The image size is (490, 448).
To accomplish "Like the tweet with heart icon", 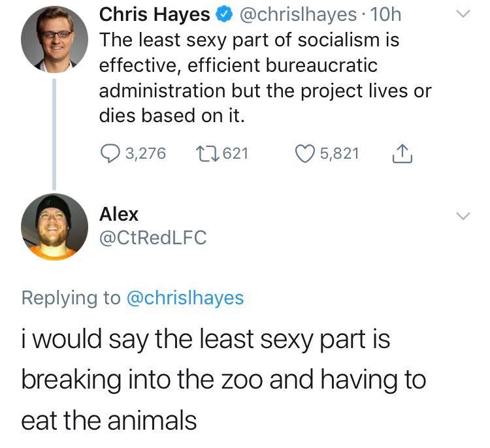I will pos(305,153).
